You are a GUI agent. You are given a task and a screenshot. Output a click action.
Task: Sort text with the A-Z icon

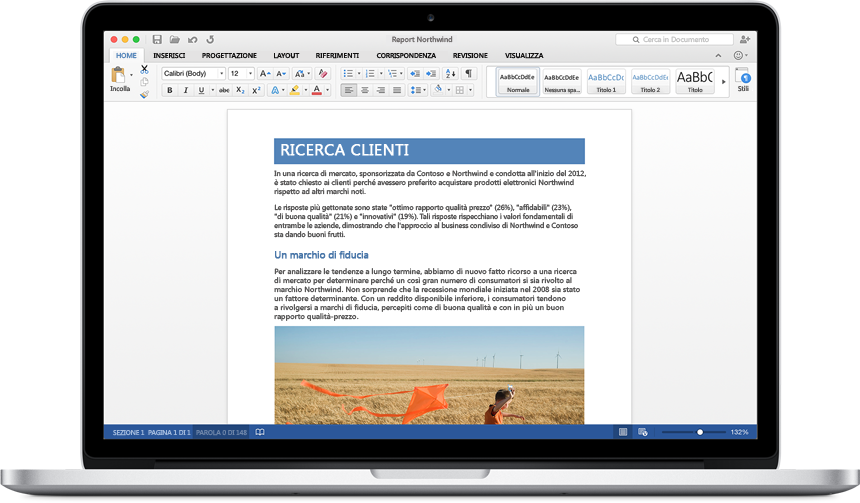pyautogui.click(x=450, y=74)
